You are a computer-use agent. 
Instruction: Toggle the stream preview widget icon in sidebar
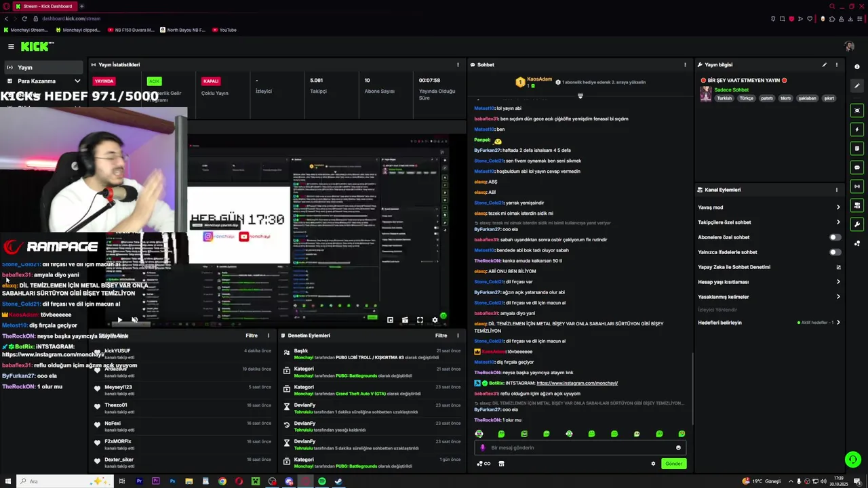857,110
